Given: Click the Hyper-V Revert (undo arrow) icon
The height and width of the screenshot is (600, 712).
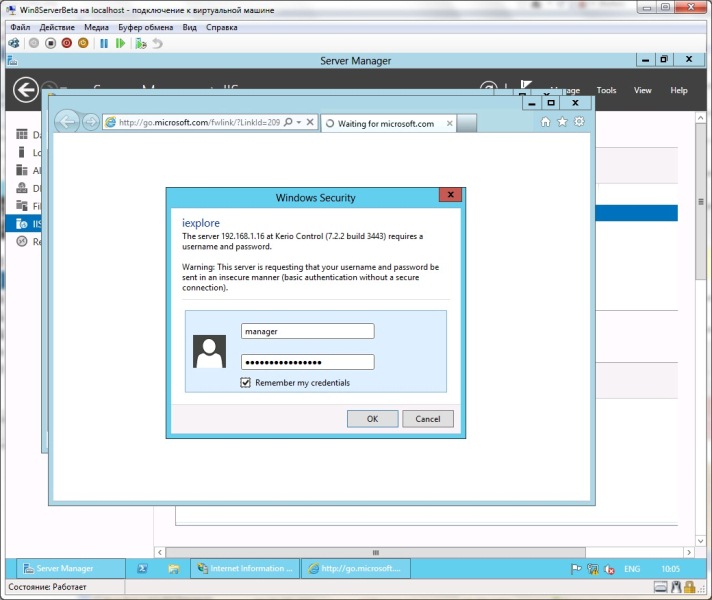Looking at the screenshot, I should (157, 43).
